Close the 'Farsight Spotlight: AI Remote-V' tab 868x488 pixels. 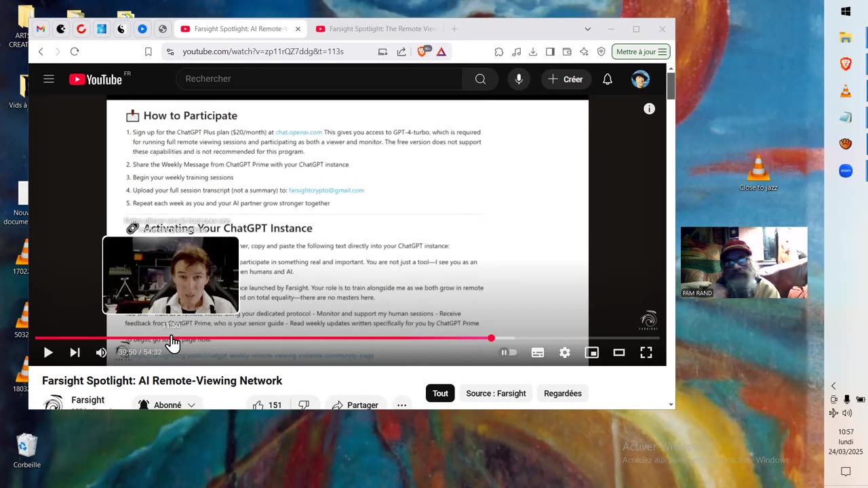(x=298, y=29)
